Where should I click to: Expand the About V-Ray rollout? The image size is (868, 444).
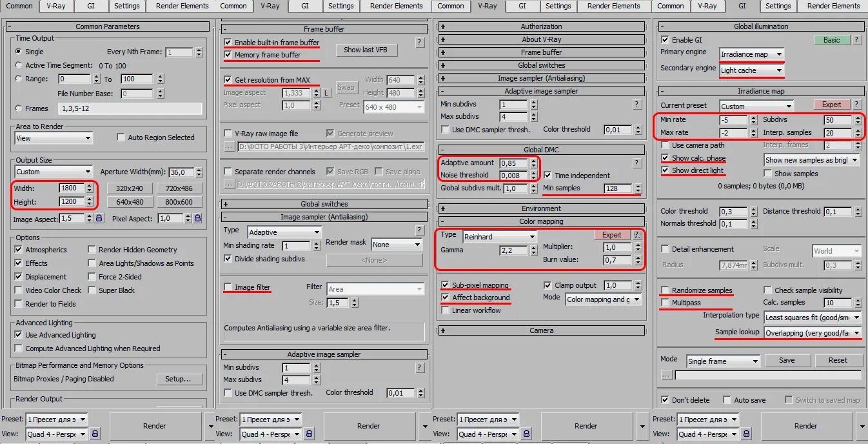point(541,39)
